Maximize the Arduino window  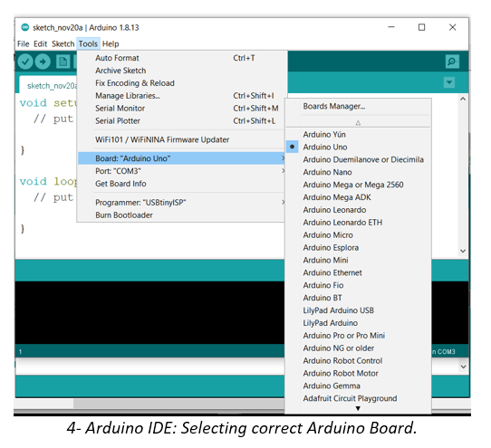(421, 27)
